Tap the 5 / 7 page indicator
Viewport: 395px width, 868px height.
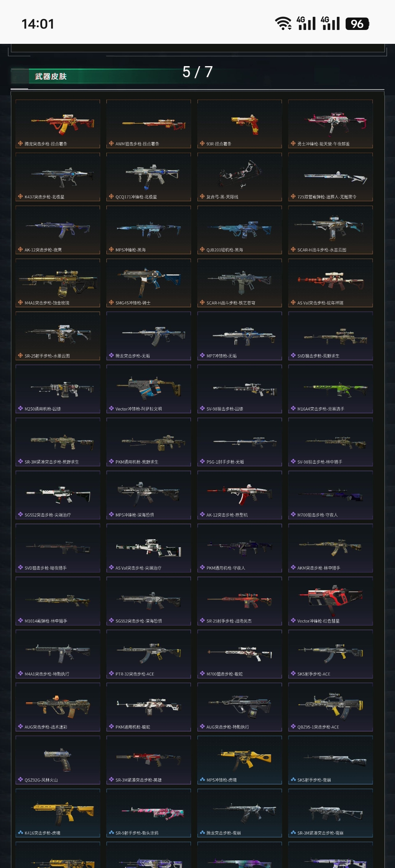[x=197, y=72]
